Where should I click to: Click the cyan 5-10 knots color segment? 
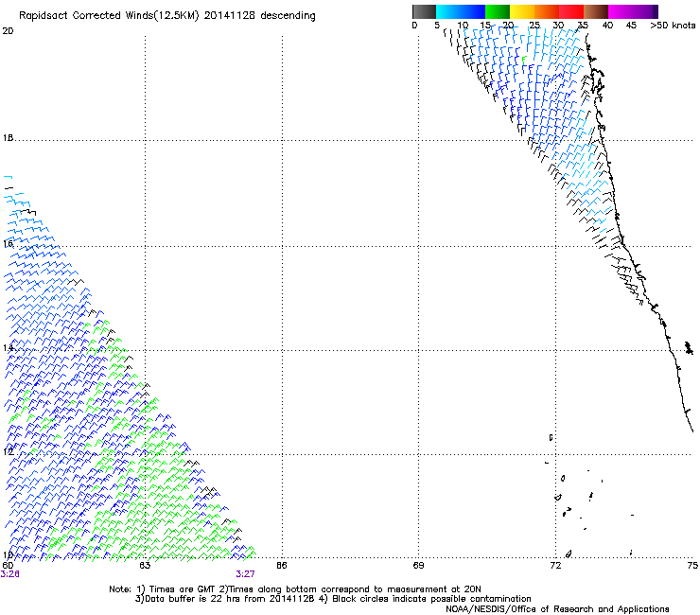[448, 11]
